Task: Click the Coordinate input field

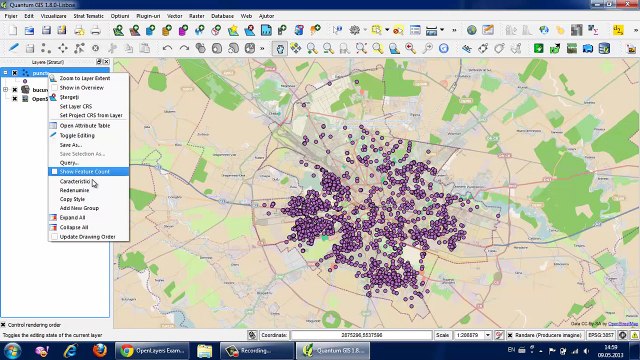Action: click(x=361, y=335)
